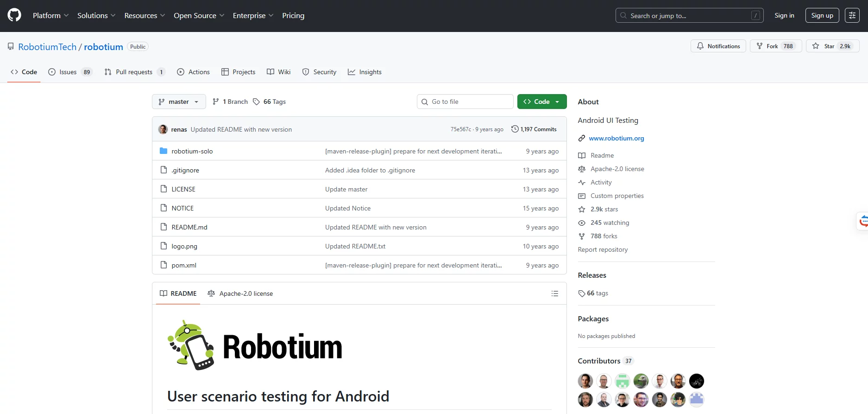Expand the Platform menu
868x414 pixels.
[x=50, y=15]
